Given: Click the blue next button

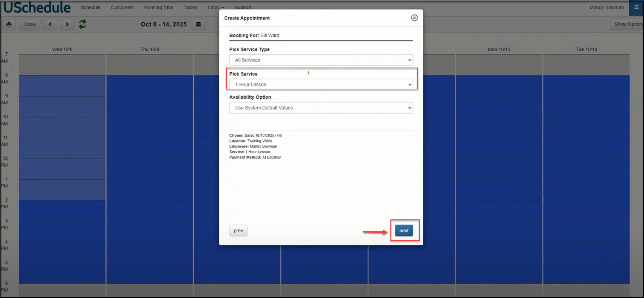Looking at the screenshot, I should [403, 230].
